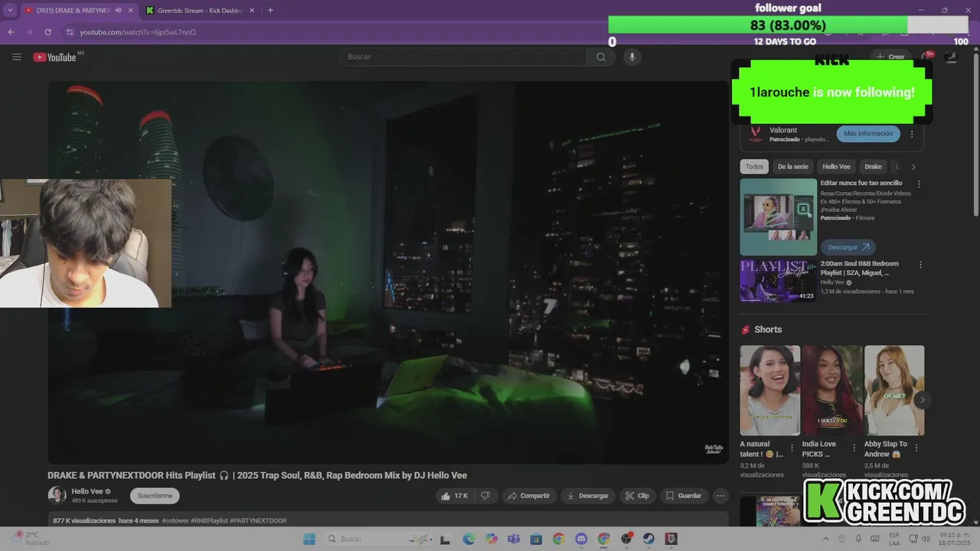Click the Suscribirme button
The width and height of the screenshot is (980, 551).
pyautogui.click(x=155, y=496)
